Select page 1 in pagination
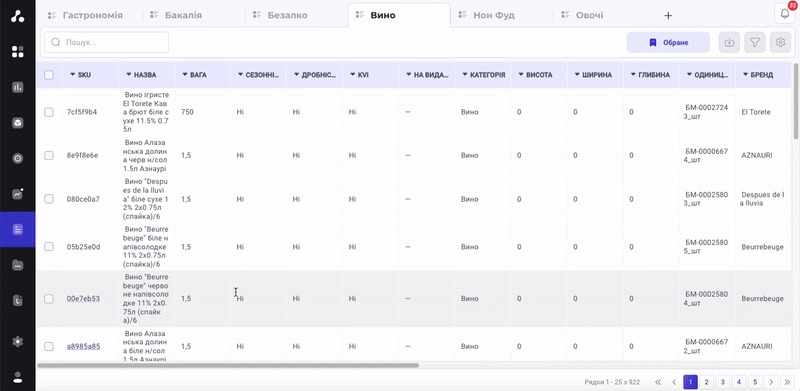The width and height of the screenshot is (800, 391). tap(690, 382)
